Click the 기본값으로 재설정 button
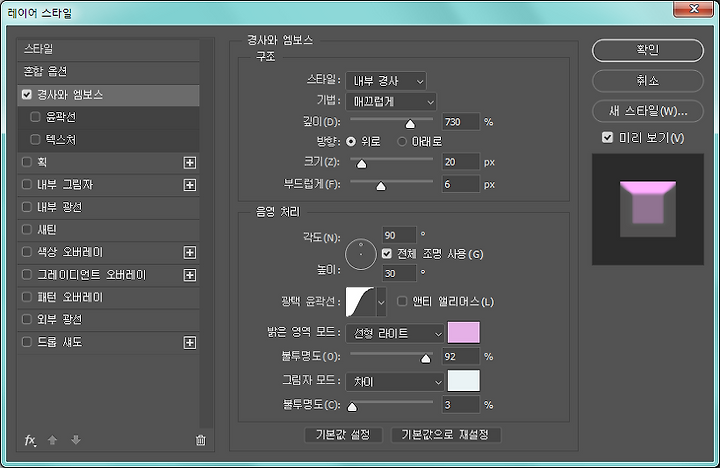This screenshot has height=468, width=720. point(445,434)
